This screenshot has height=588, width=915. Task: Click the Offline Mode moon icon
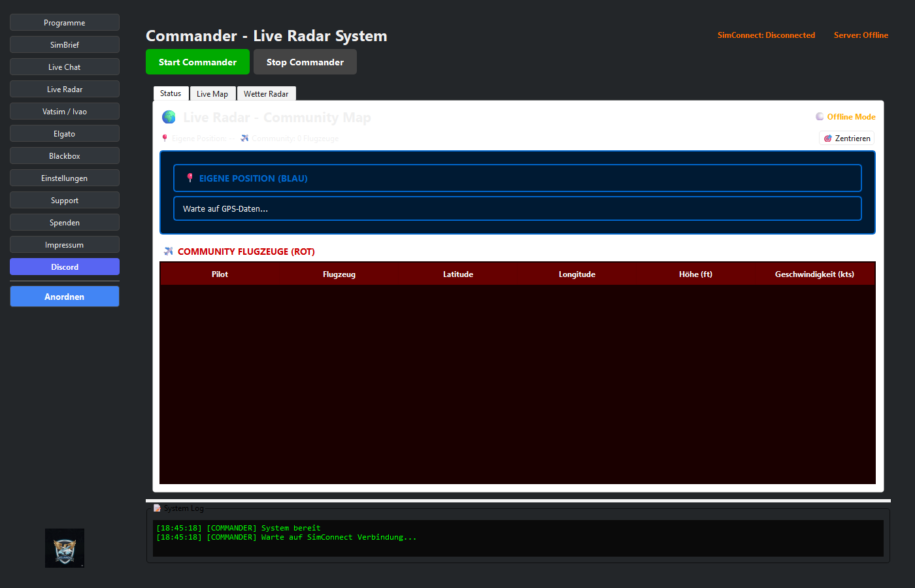pos(820,117)
